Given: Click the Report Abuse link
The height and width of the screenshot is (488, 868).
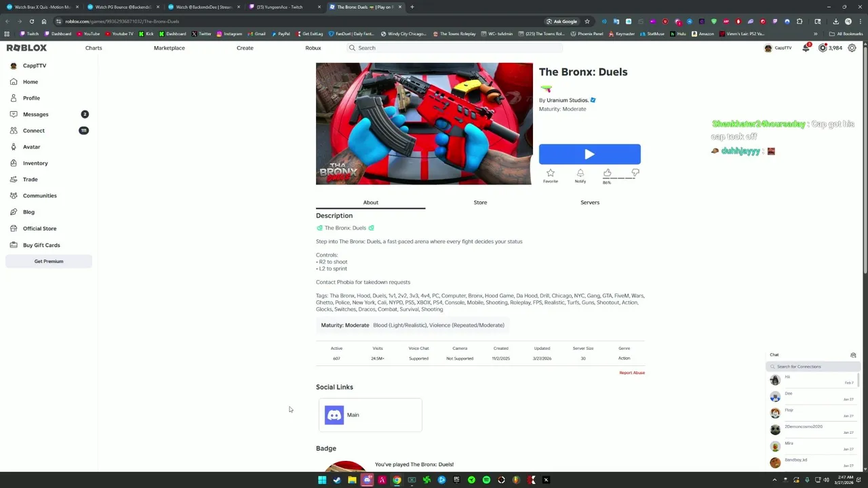Looking at the screenshot, I should [631, 373].
